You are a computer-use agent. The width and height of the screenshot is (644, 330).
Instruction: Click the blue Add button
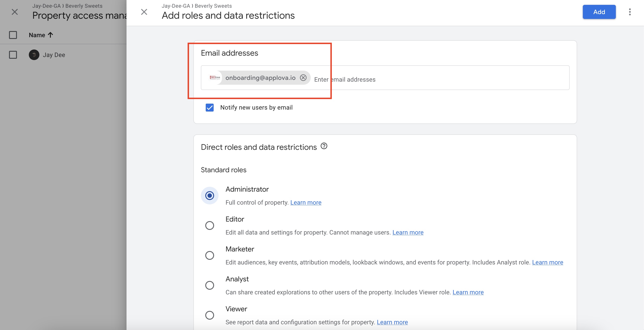(x=599, y=12)
